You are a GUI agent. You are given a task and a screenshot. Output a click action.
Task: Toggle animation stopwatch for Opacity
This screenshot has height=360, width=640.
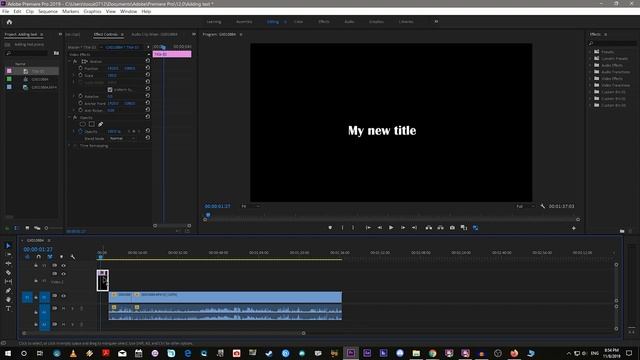80,131
